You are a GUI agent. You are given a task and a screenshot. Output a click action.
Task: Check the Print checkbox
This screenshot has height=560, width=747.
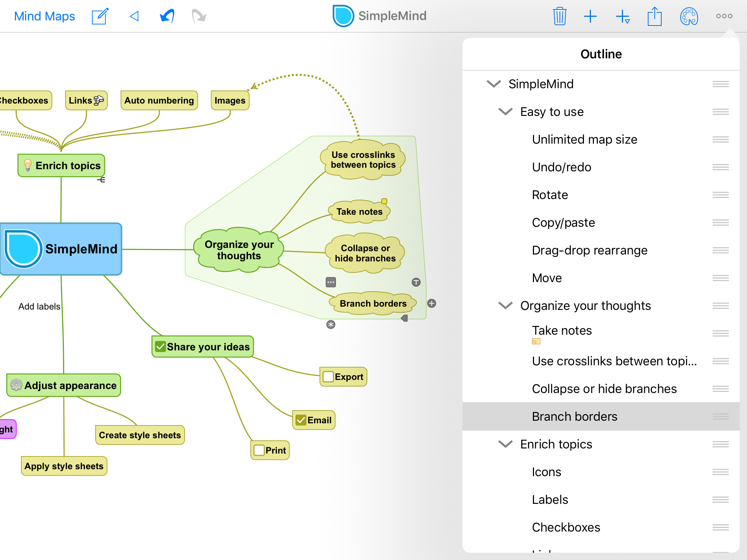(x=259, y=450)
